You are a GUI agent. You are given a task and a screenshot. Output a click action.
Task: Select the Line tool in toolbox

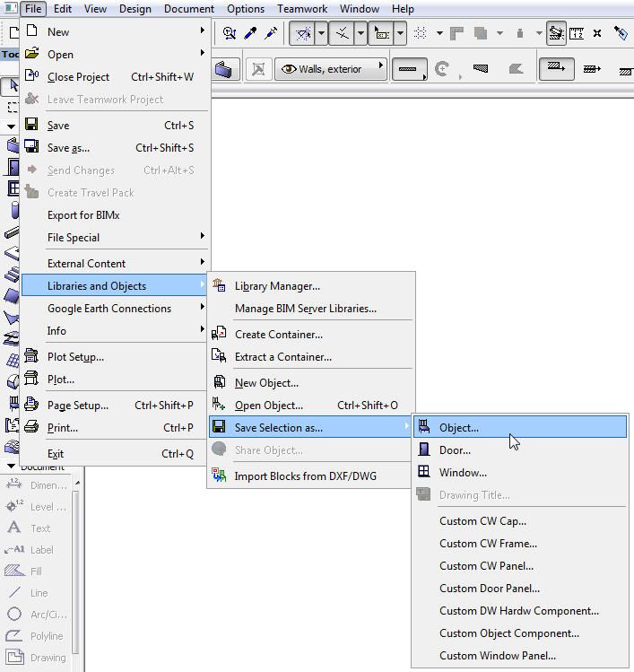tap(27, 593)
